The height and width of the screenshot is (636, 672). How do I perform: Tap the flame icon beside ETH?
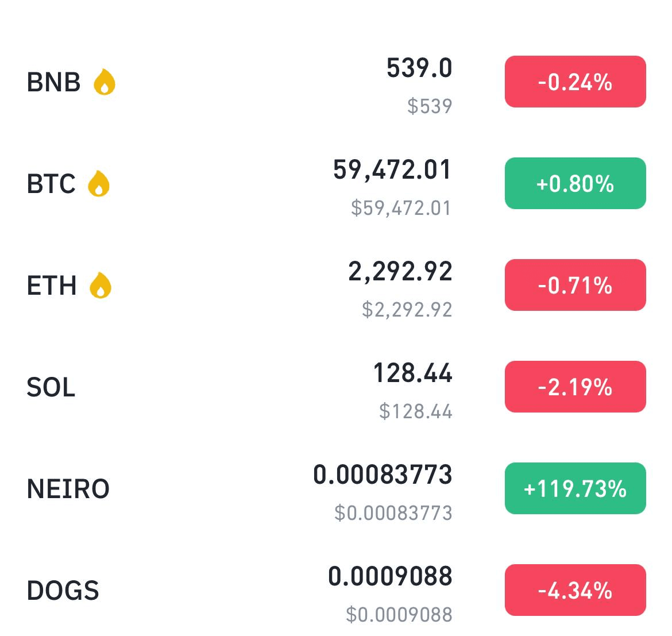click(101, 285)
